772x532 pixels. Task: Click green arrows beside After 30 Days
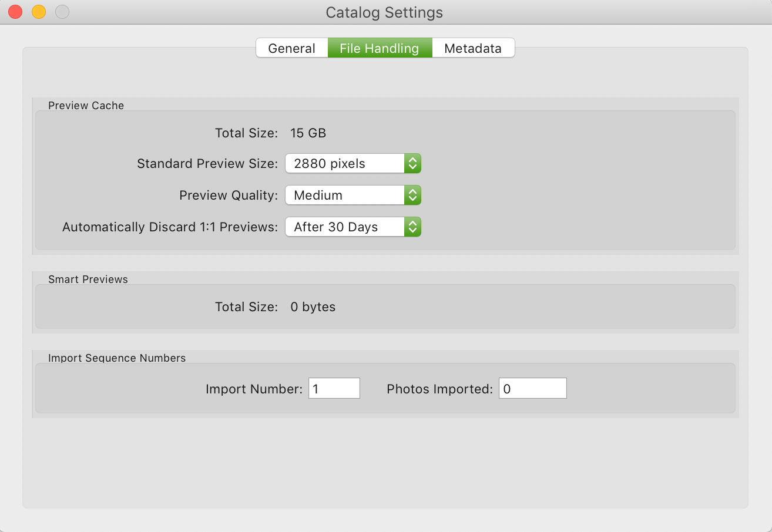point(413,227)
